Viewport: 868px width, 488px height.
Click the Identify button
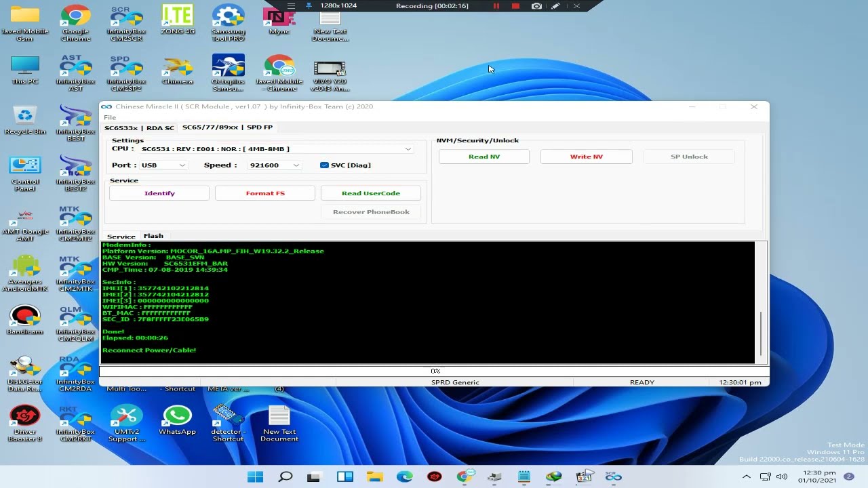(159, 193)
